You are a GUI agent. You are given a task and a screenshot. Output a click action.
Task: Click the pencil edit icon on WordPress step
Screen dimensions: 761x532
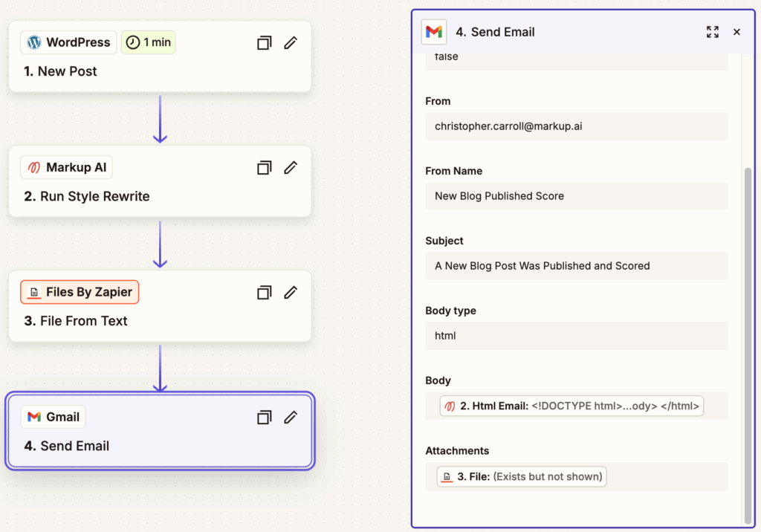click(x=291, y=43)
